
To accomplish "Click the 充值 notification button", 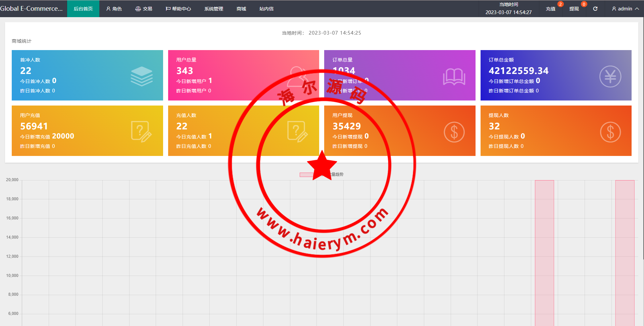I will (x=550, y=9).
